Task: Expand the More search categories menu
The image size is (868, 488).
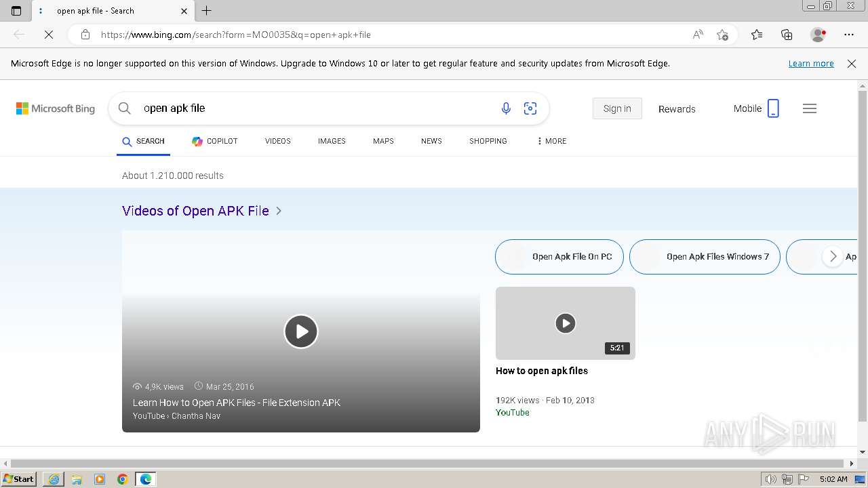Action: pos(551,141)
